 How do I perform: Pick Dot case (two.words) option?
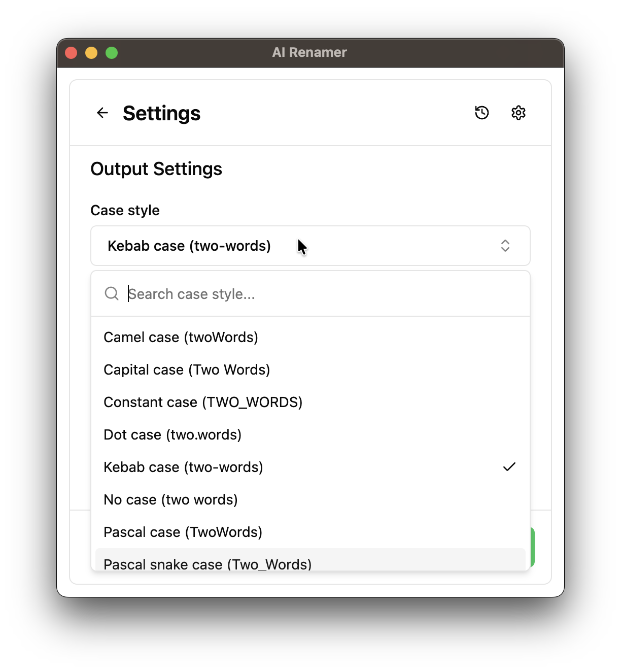click(x=172, y=434)
